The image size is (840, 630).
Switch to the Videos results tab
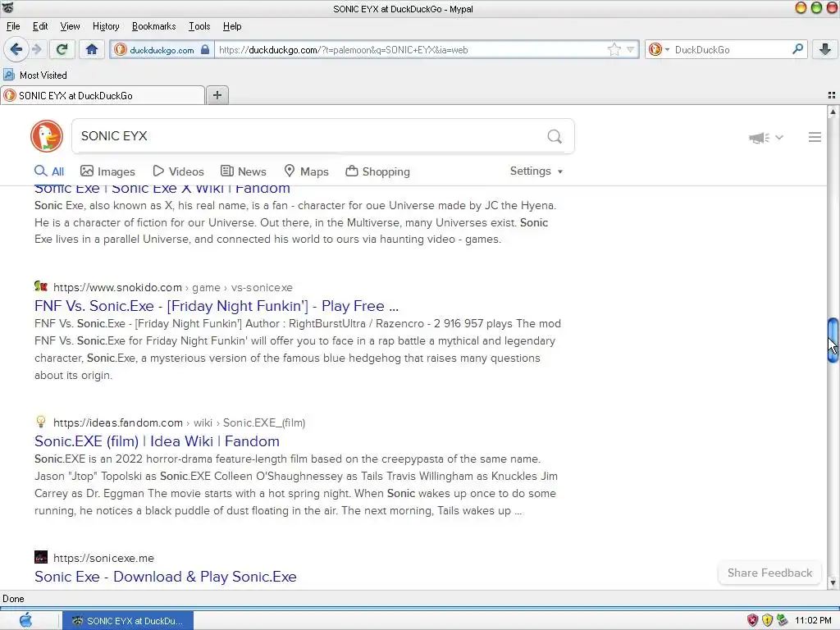pos(178,171)
